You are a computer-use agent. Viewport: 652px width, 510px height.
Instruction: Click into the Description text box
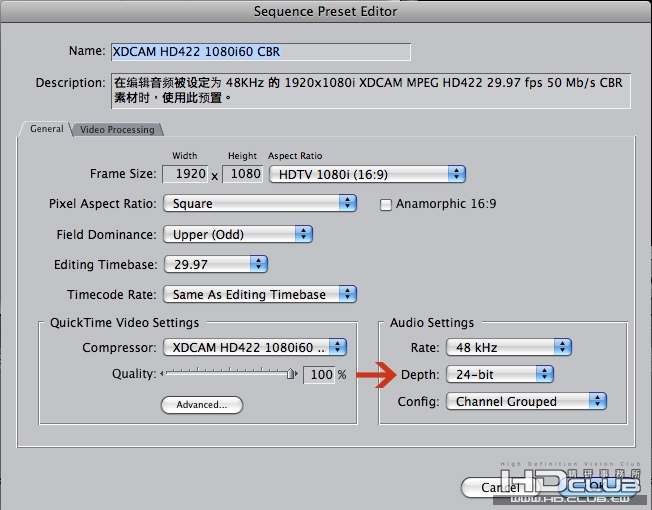tap(370, 91)
